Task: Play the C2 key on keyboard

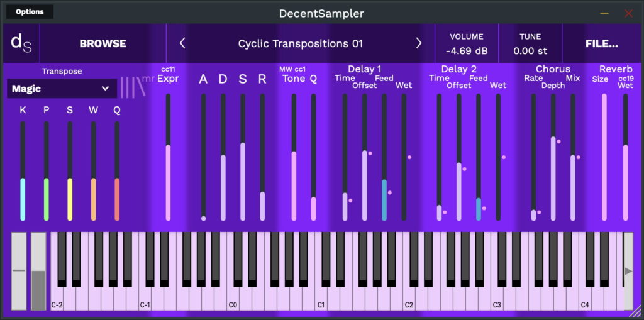Action: click(x=409, y=300)
